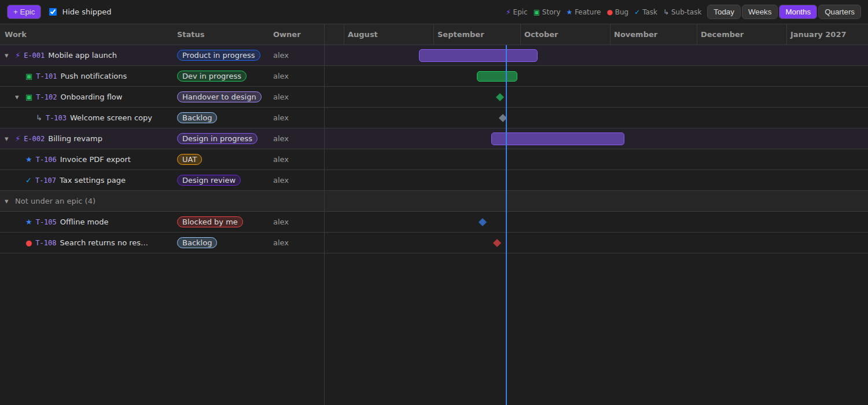Click the feature star icon beside T-105
Viewport: 868px width, 405px height.
pos(29,222)
